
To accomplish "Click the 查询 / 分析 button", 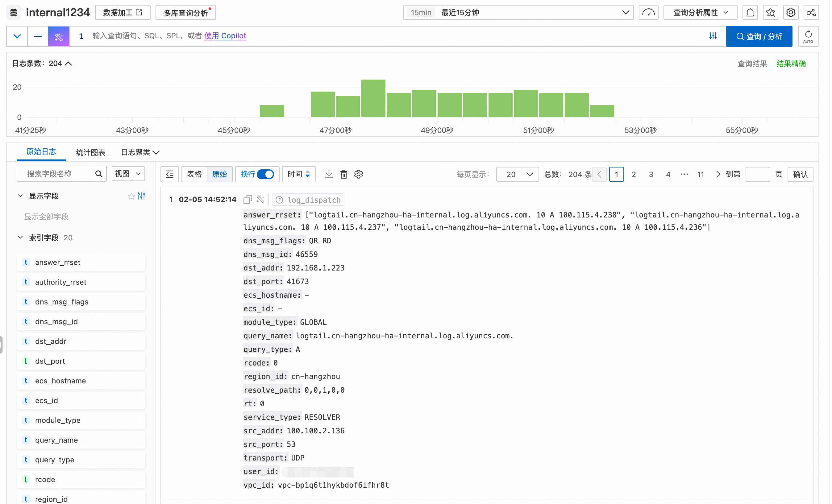I will coord(759,36).
